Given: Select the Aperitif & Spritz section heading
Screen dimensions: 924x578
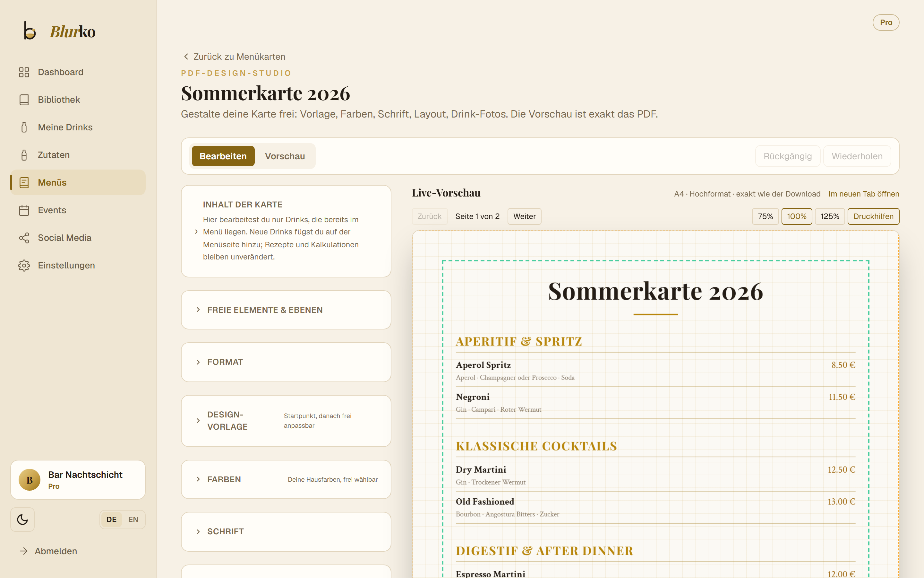Looking at the screenshot, I should tap(518, 341).
